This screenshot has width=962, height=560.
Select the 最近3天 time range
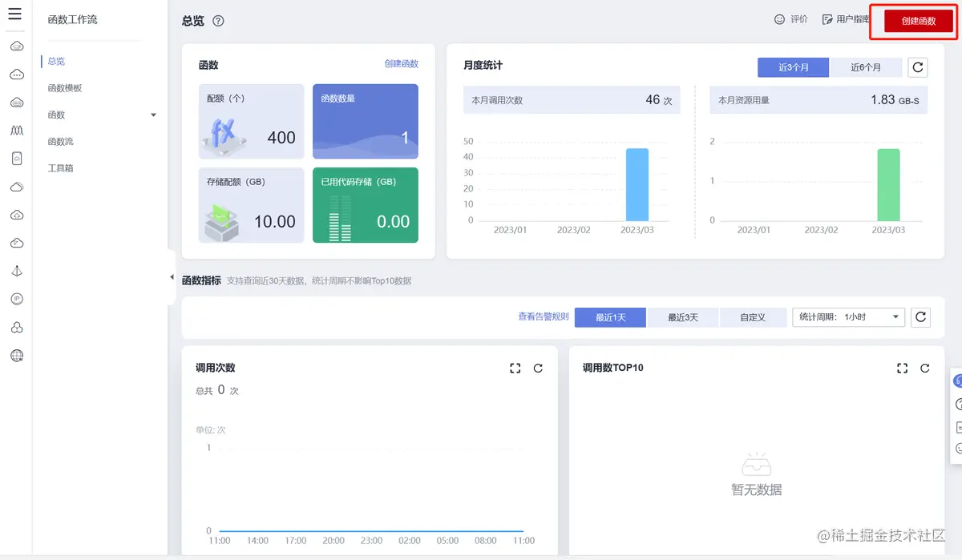coord(683,317)
